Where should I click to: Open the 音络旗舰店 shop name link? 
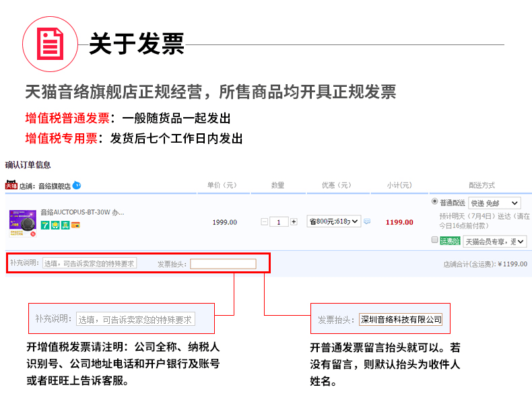pos(55,186)
